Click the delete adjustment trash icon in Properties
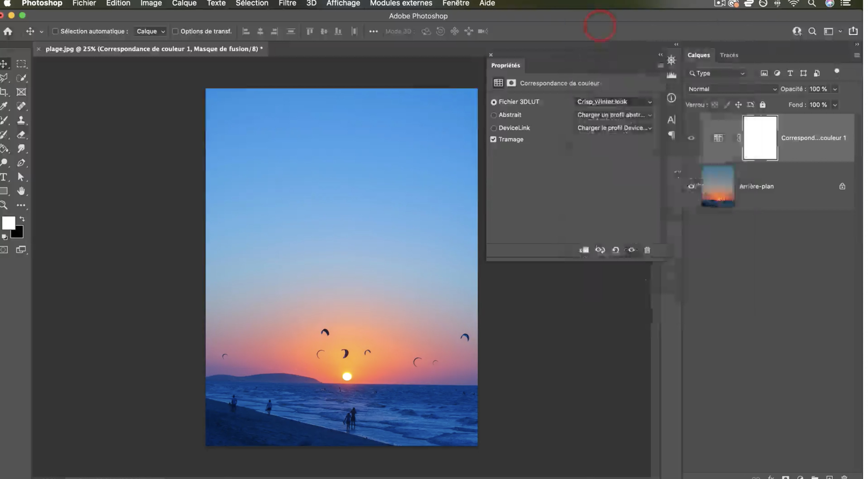Screen dimensions: 868x479 click(x=647, y=250)
